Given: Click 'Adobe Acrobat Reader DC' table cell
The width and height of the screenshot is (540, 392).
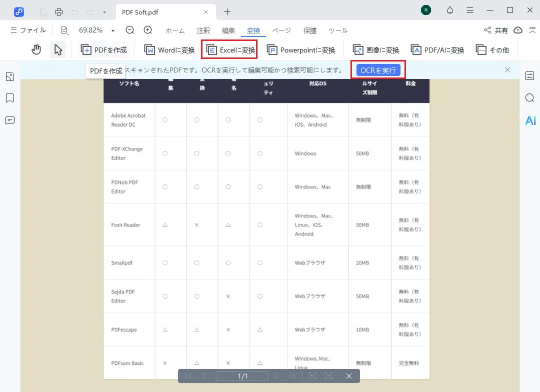Looking at the screenshot, I should click(x=128, y=120).
